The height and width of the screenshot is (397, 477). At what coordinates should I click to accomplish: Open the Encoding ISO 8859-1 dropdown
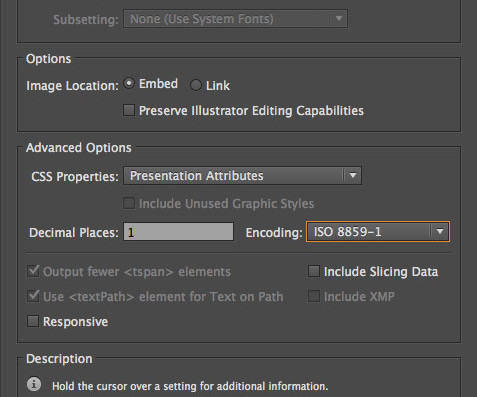(x=378, y=232)
